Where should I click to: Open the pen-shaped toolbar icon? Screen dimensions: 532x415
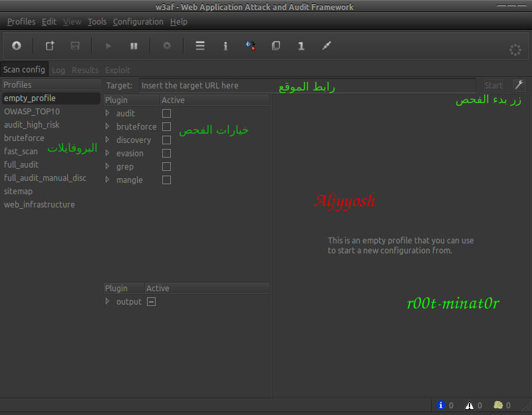coord(327,45)
